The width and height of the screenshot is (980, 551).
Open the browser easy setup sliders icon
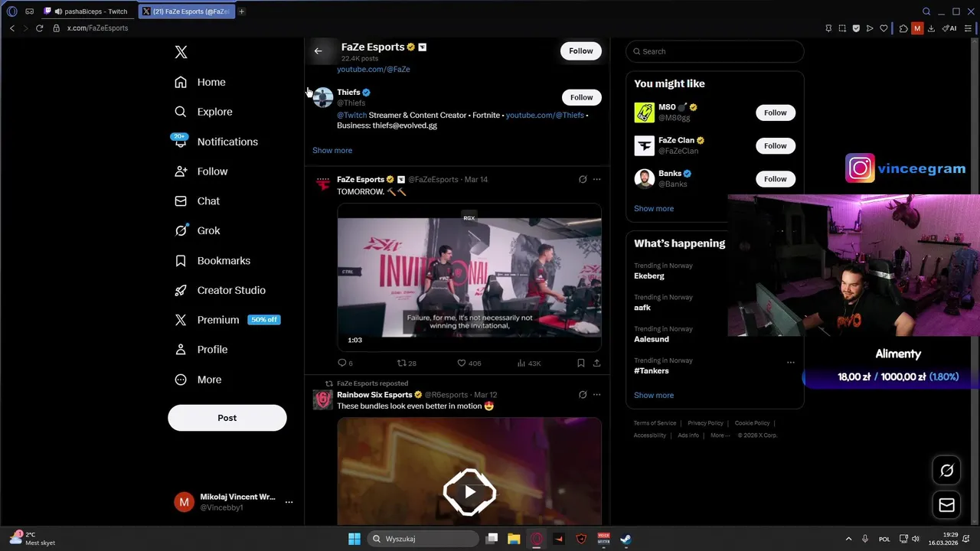(x=968, y=28)
